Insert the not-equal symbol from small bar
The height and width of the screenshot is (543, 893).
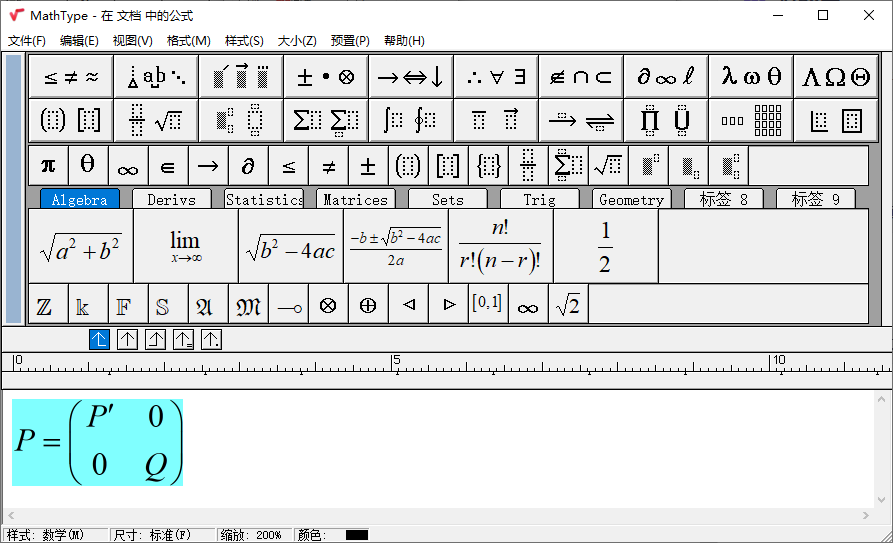tap(329, 166)
